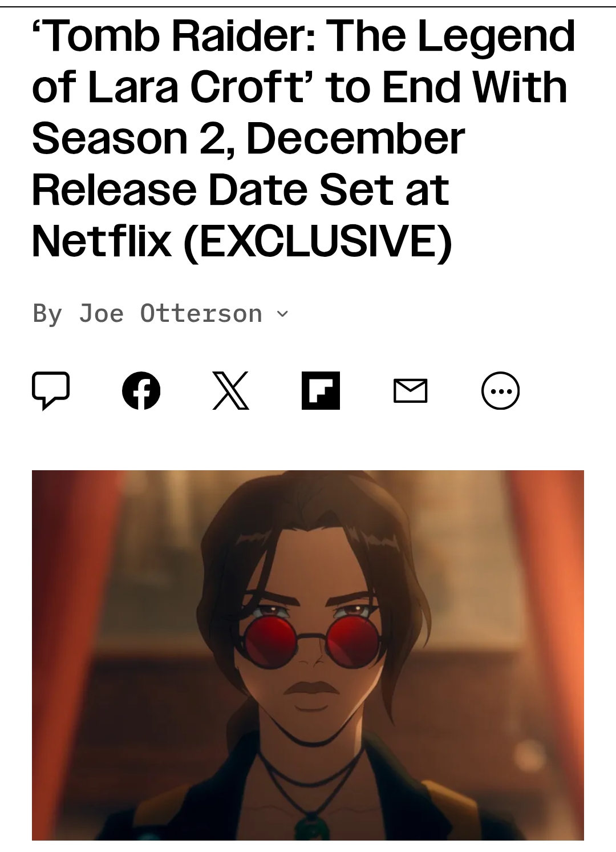Share the article on Facebook
The height and width of the screenshot is (852, 616).
(141, 391)
